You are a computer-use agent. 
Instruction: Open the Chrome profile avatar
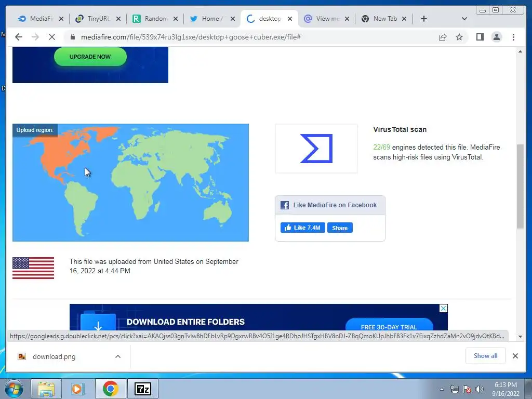[x=496, y=37]
